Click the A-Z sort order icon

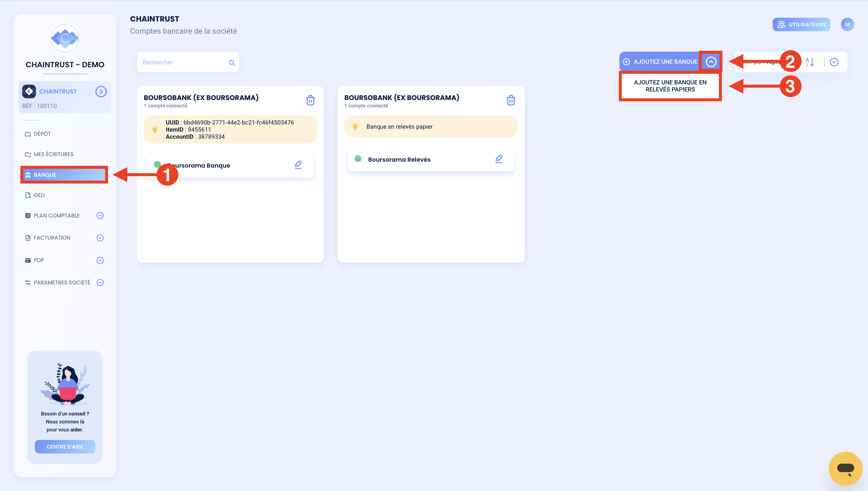(x=810, y=62)
